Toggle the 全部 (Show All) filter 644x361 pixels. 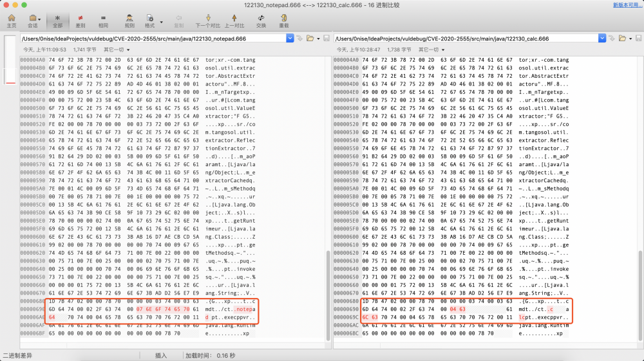point(57,21)
